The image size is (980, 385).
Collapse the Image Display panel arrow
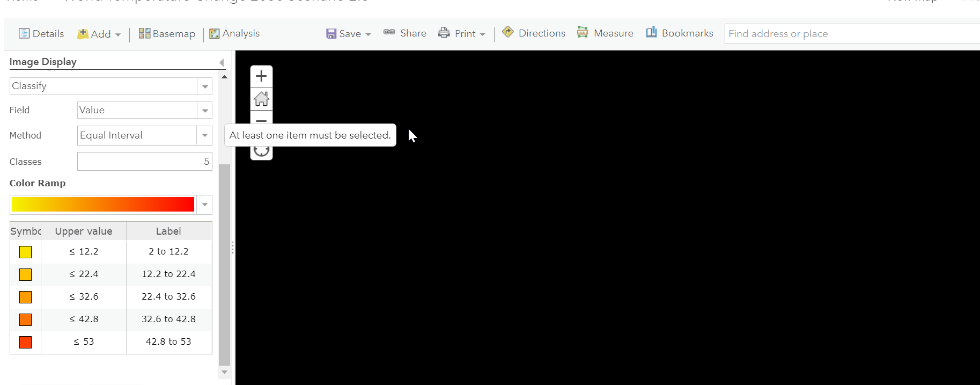point(222,62)
